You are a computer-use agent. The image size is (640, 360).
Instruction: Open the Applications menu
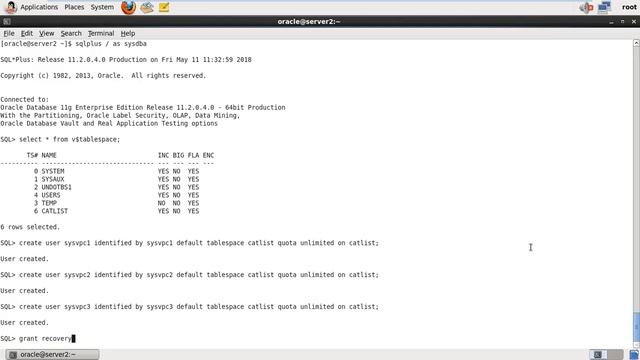[39, 7]
